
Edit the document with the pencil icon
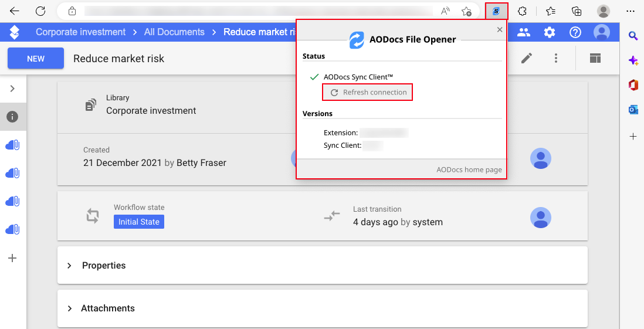coord(527,58)
